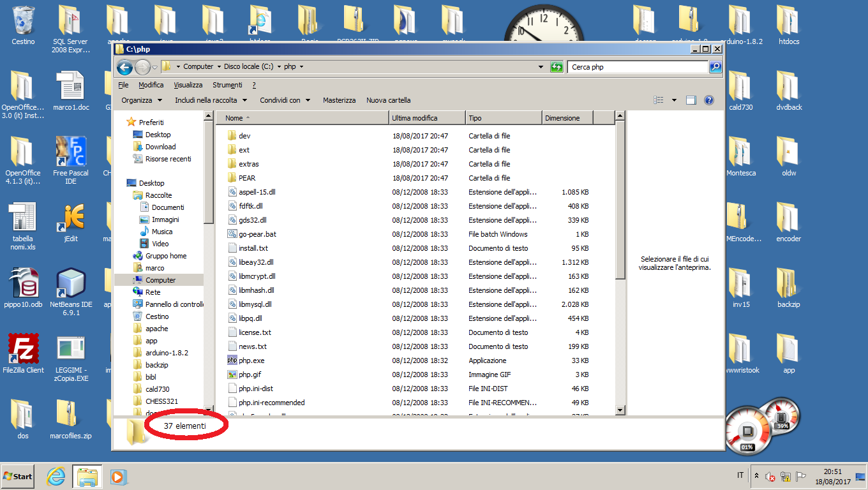Viewport: 868px width, 490px height.
Task: Open the Strumenti menu
Action: tap(227, 85)
